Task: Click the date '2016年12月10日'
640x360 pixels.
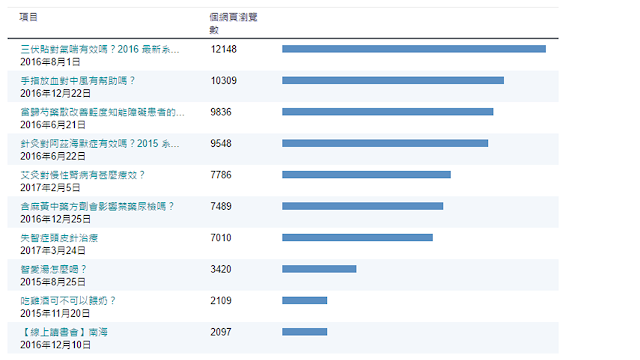Action: tap(56, 345)
